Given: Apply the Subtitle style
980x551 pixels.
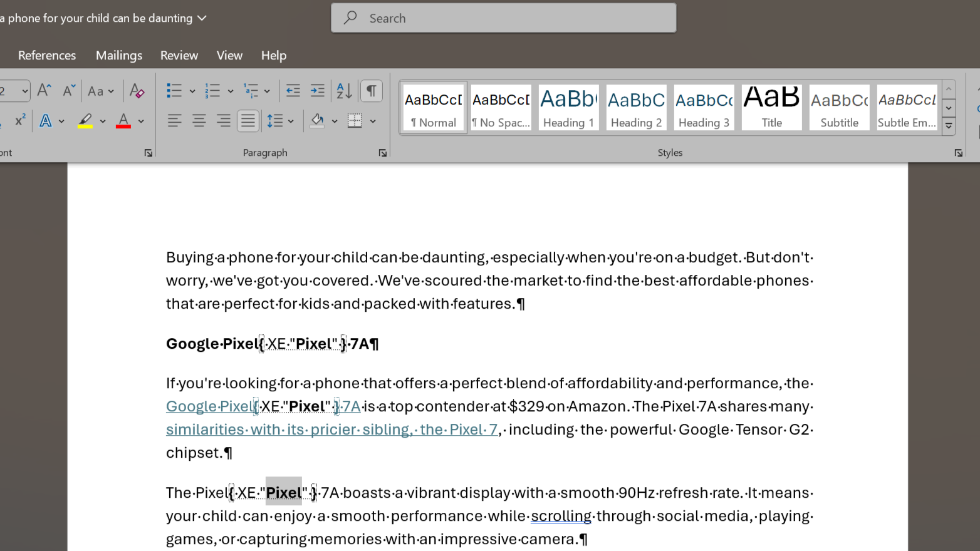Looking at the screenshot, I should click(x=840, y=108).
